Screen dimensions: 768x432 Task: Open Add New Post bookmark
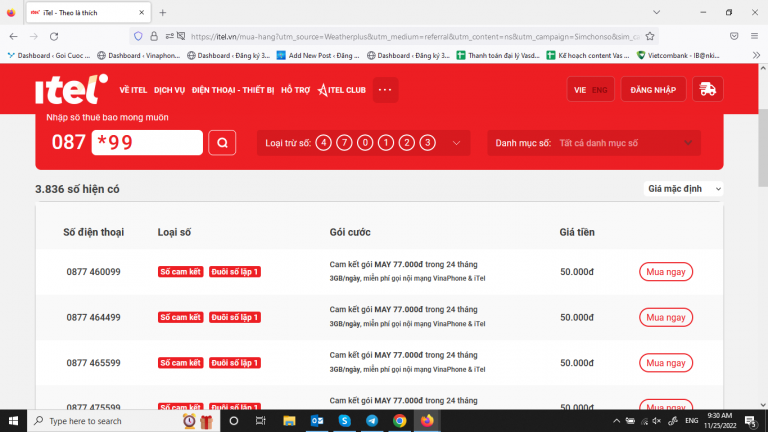(318, 55)
